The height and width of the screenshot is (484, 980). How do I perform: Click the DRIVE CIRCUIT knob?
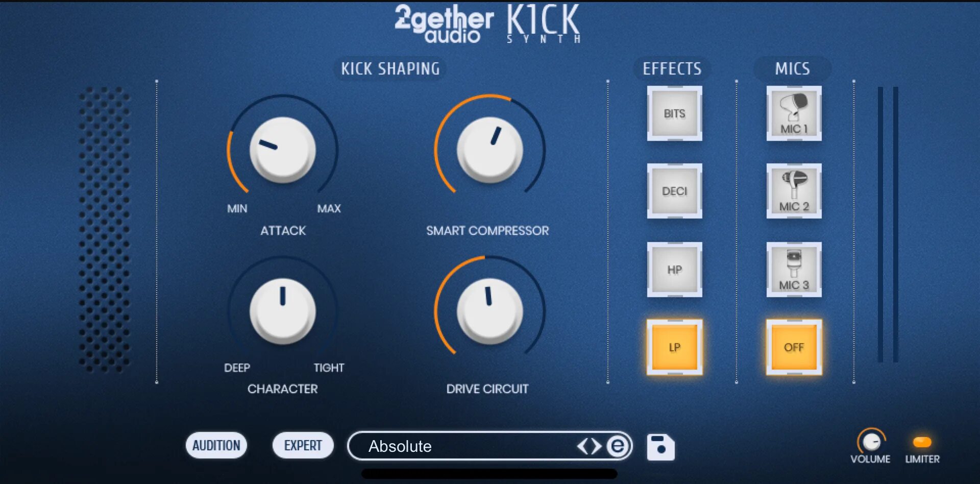tap(489, 311)
